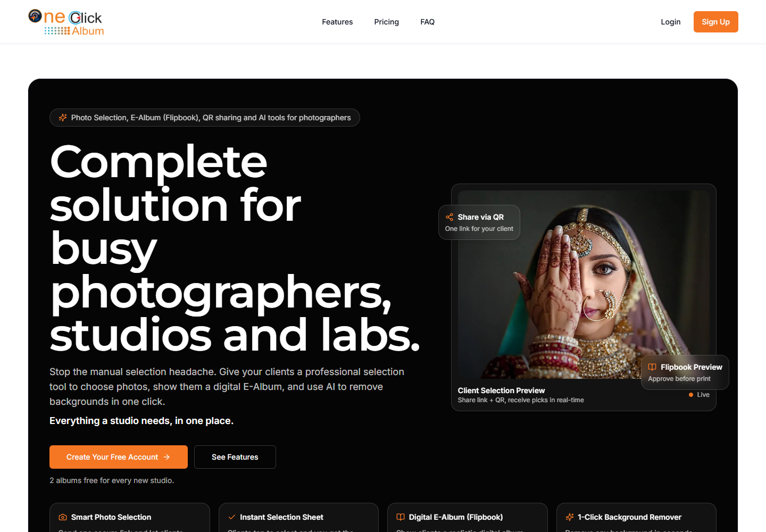The height and width of the screenshot is (532, 766).
Task: Open the FAQ navigation item
Action: [427, 22]
